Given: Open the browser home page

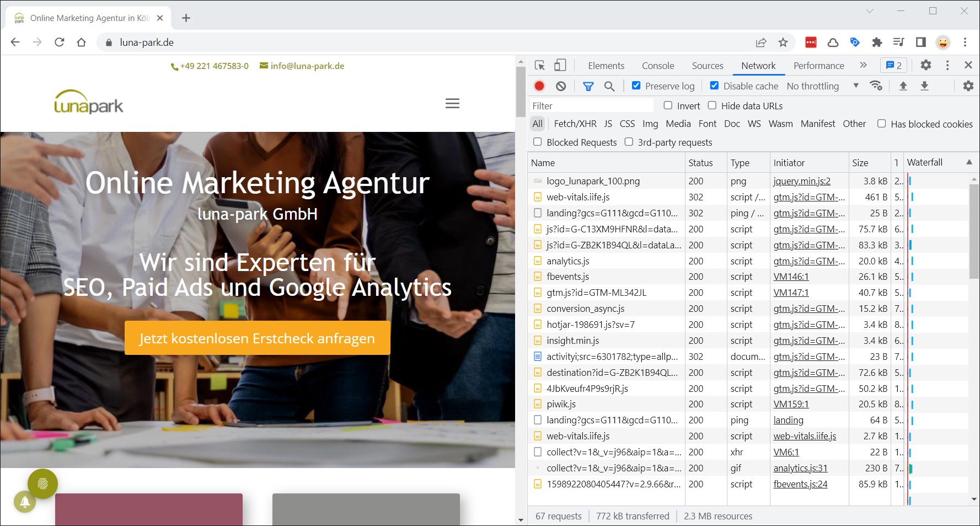Looking at the screenshot, I should pyautogui.click(x=82, y=42).
